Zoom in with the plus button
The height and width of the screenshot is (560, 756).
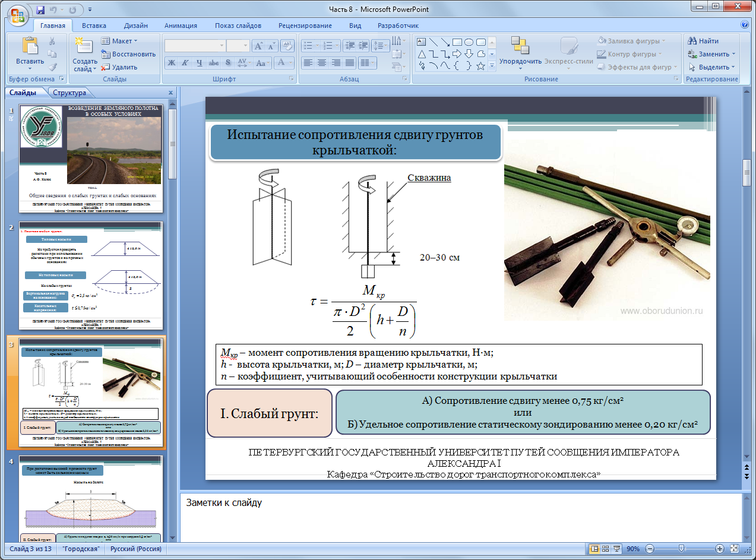point(720,549)
